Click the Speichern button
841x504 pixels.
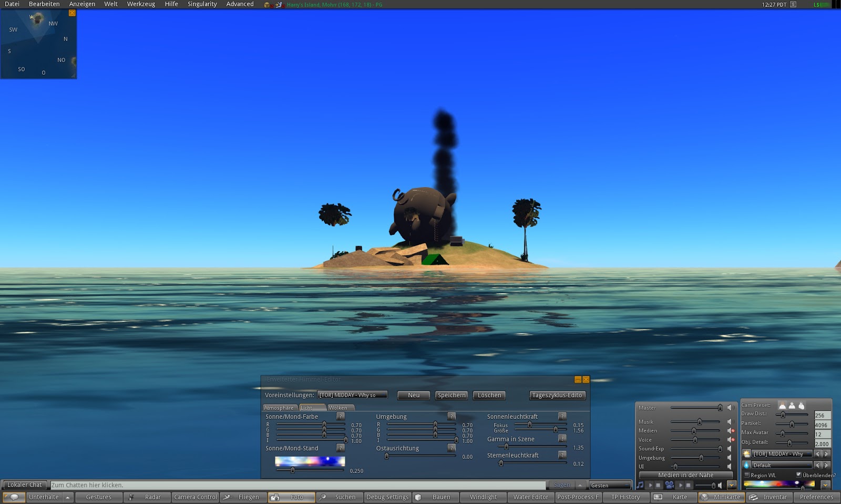451,395
